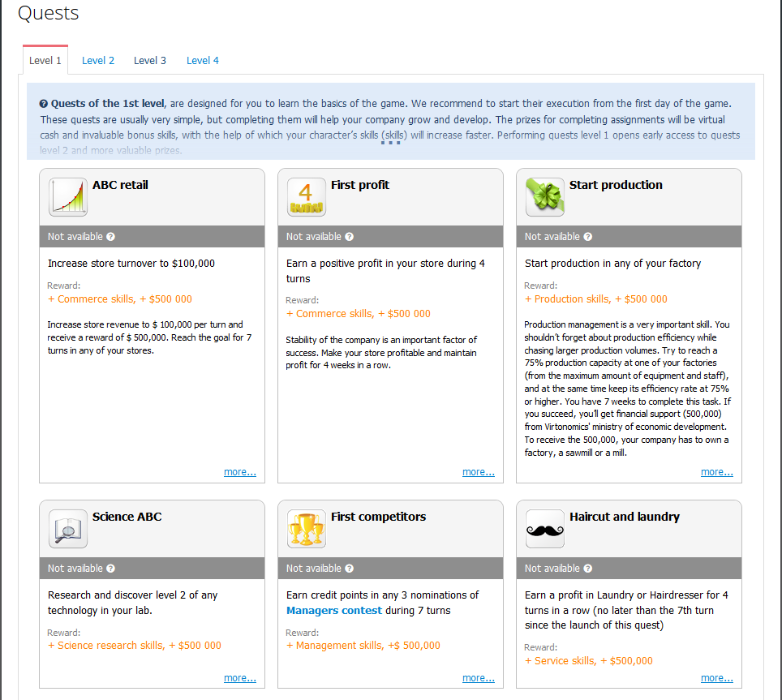Open more... link in ABC retail card

[240, 471]
